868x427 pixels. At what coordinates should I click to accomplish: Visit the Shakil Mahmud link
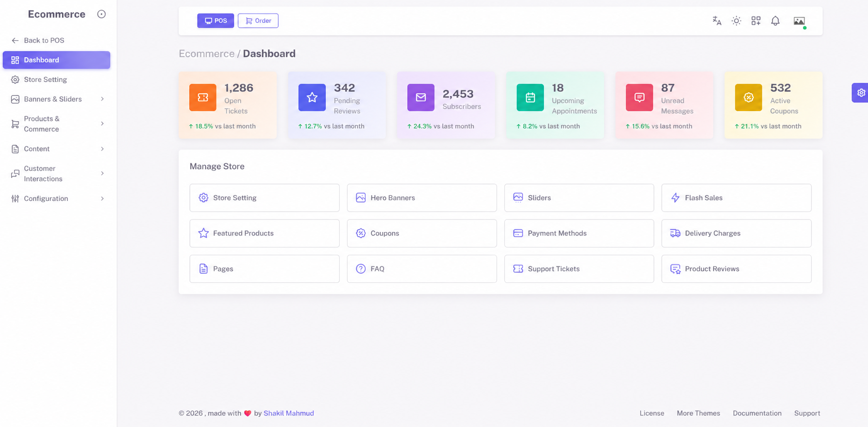point(288,413)
